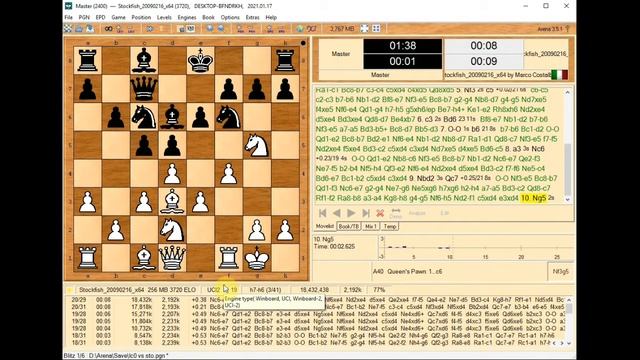Click the green globe toolbar icon
The height and width of the screenshot is (360, 640).
pyautogui.click(x=300, y=29)
